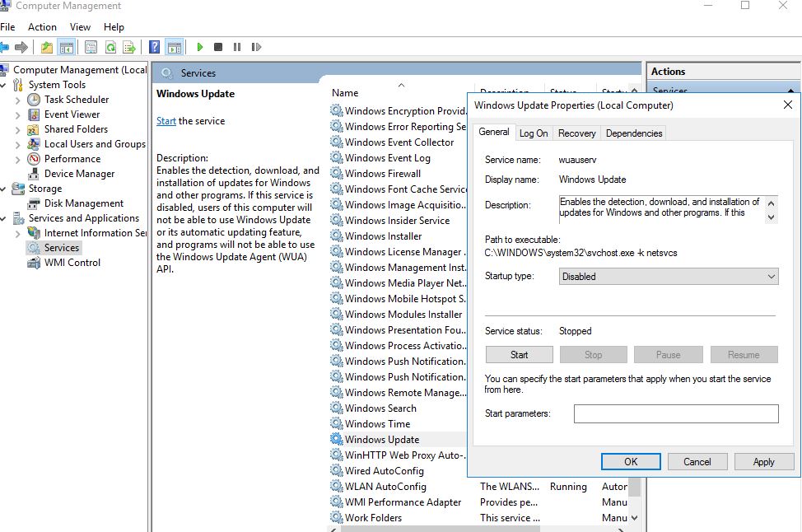
Task: Click the Apply button
Action: [763, 462]
